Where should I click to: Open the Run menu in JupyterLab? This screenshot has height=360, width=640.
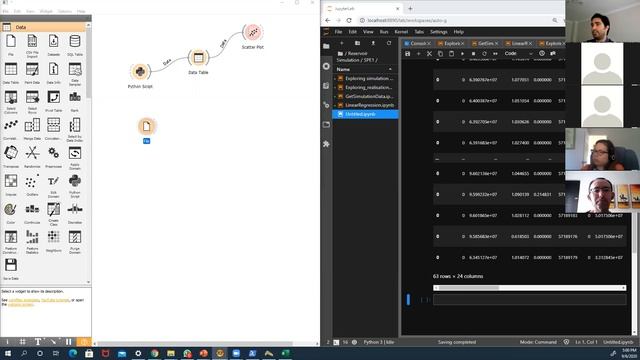coord(384,32)
